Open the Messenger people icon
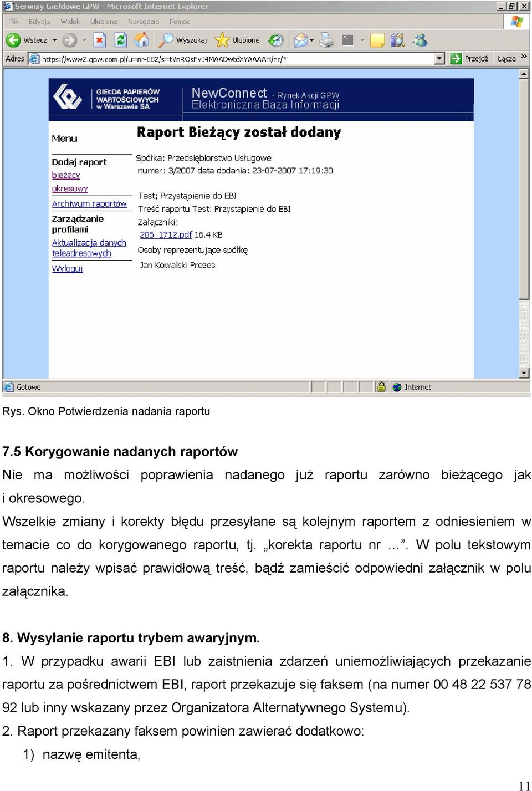 [420, 40]
